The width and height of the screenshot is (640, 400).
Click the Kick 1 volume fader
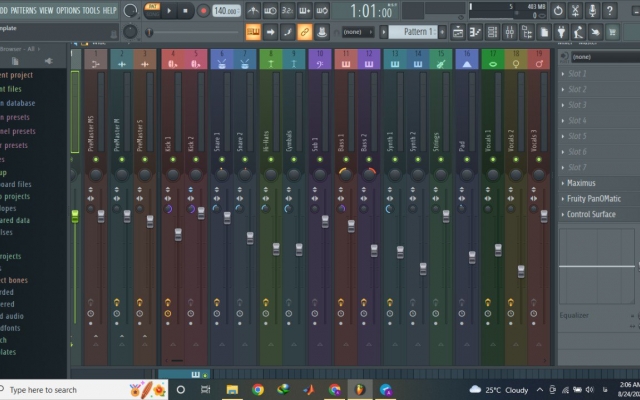pyautogui.click(x=178, y=234)
